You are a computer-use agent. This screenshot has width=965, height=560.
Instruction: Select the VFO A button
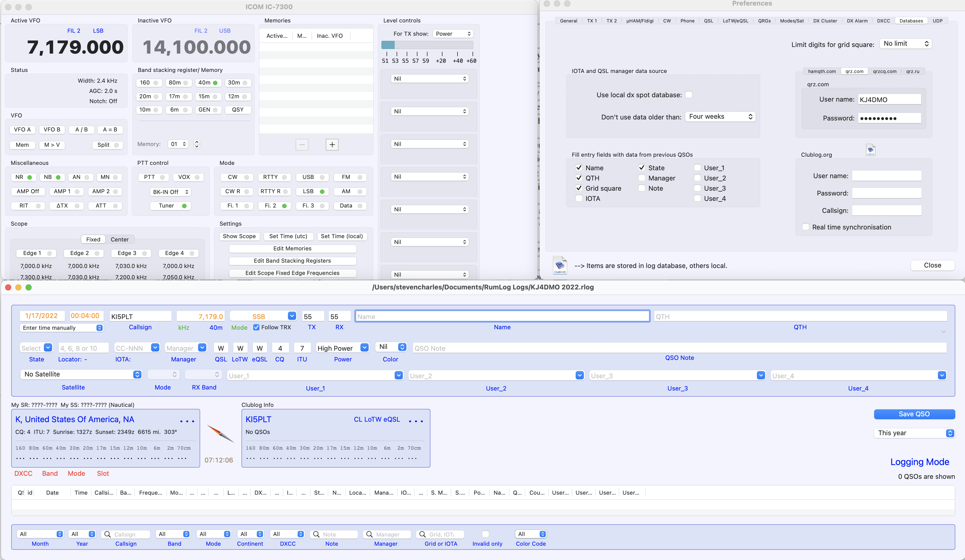(22, 129)
